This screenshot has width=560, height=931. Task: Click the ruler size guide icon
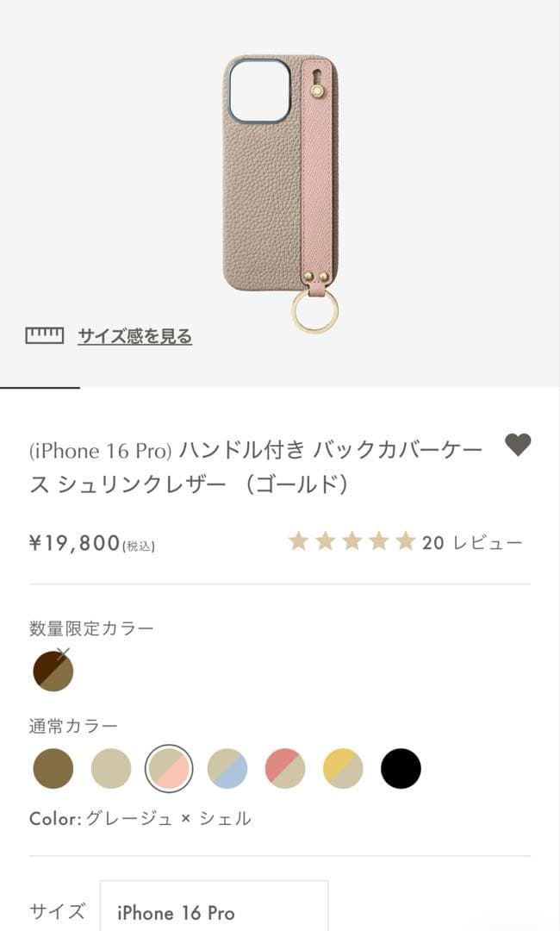(45, 335)
